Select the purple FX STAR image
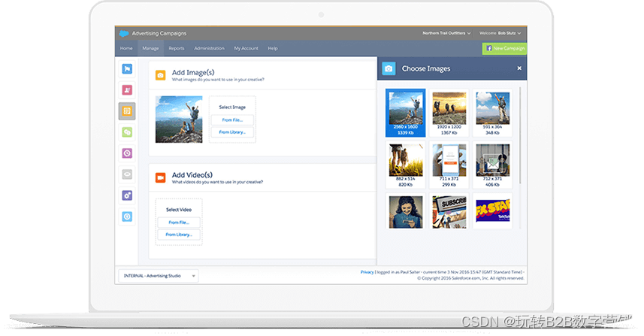This screenshot has width=644, height=336. [492, 211]
